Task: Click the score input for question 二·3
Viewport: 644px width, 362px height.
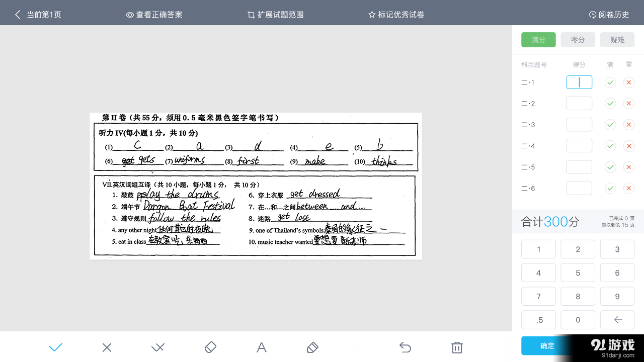Action: (x=579, y=124)
